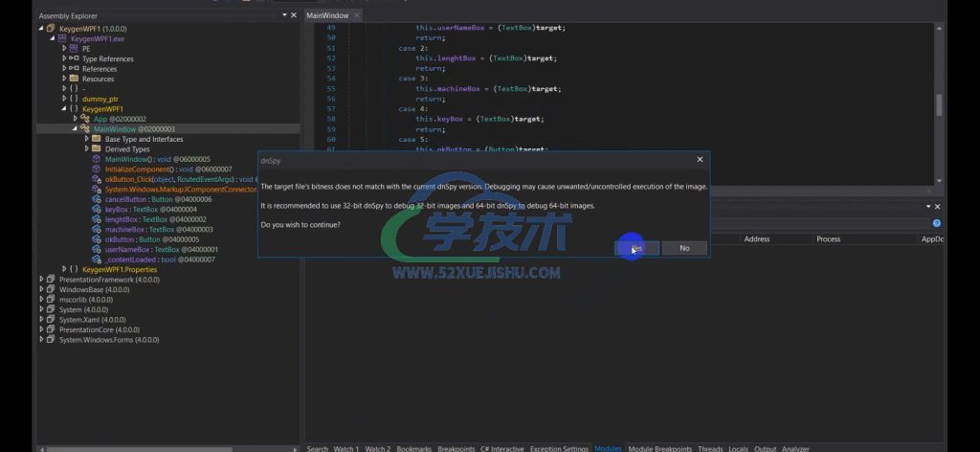
Task: Click the Resources folder icon
Action: coord(74,79)
